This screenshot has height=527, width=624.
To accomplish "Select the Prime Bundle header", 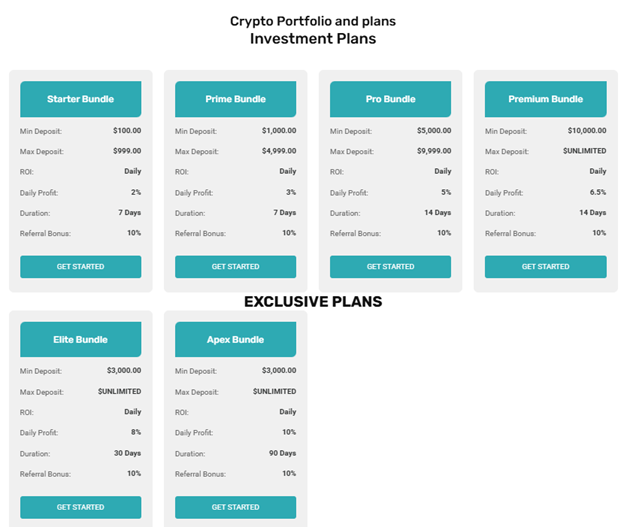I will [235, 100].
